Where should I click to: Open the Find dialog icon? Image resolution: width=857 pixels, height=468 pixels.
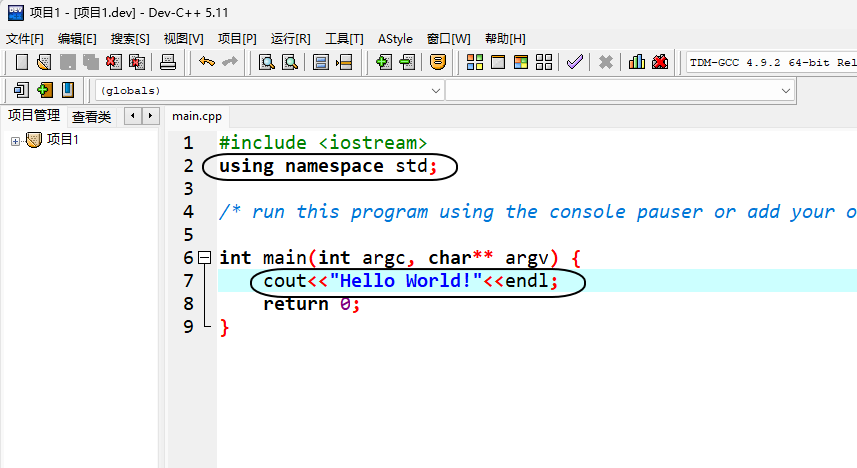tap(267, 62)
